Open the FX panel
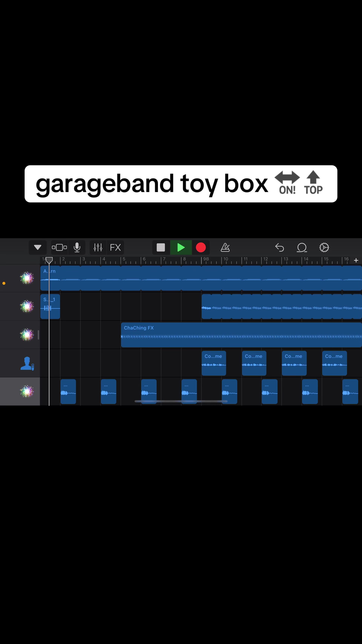Image resolution: width=362 pixels, height=644 pixels. pyautogui.click(x=115, y=247)
